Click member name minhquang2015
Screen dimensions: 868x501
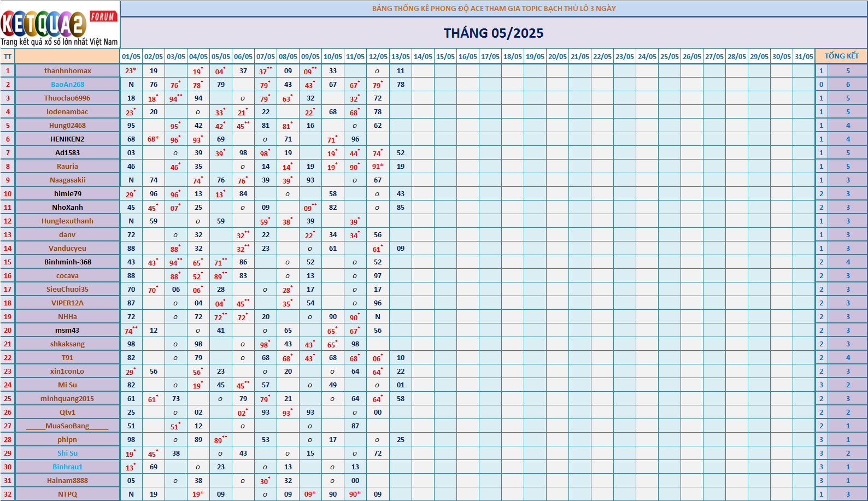coord(67,398)
